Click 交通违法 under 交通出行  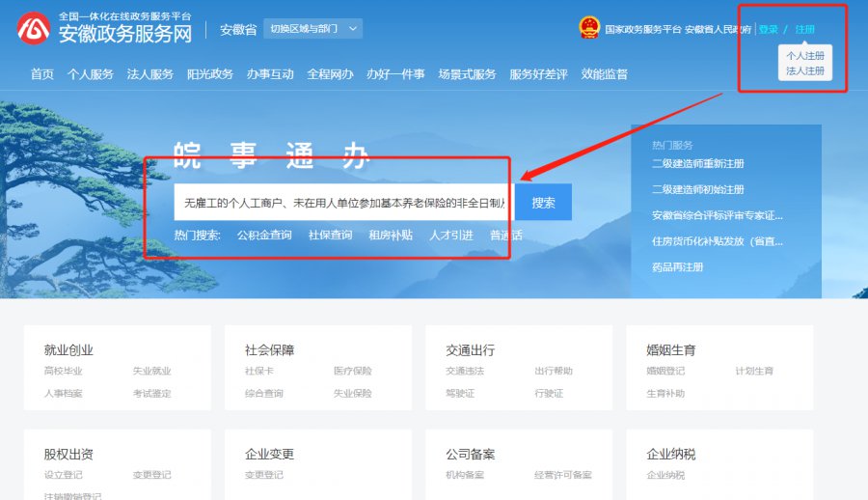(465, 371)
